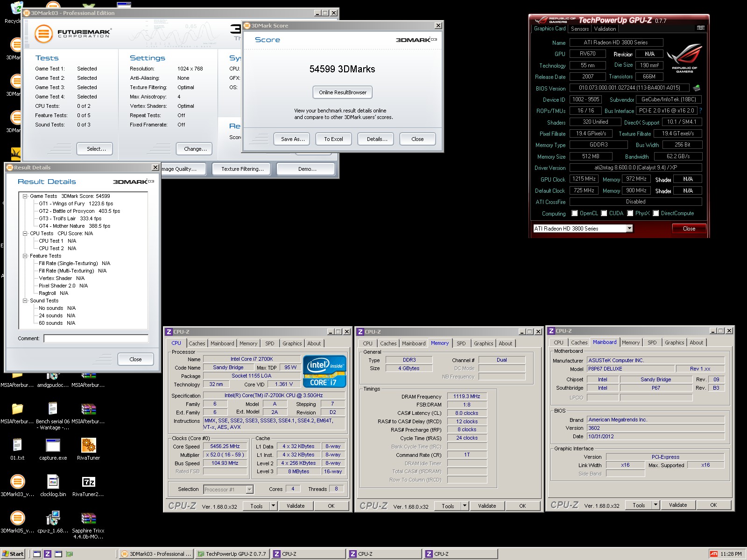Open SPD tab in CPU-Z Memory window
Screen dimensions: 747x560
[x=461, y=343]
